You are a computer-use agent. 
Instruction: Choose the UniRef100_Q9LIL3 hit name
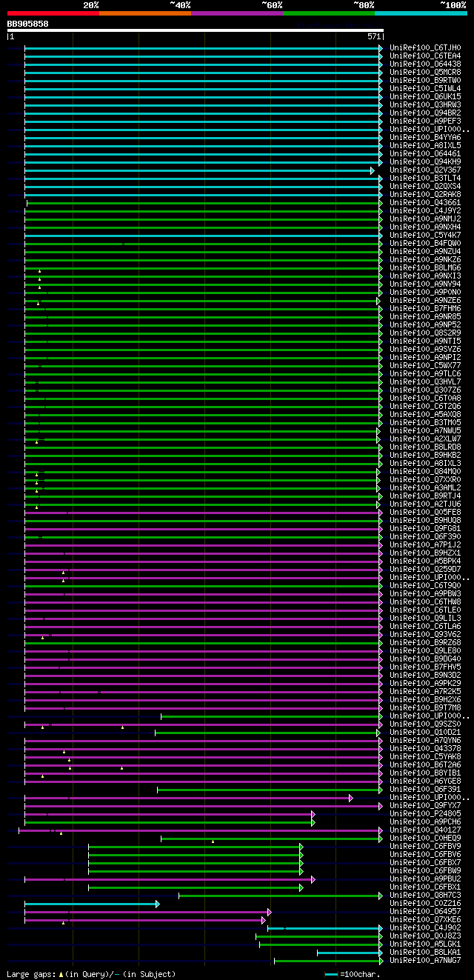[425, 618]
